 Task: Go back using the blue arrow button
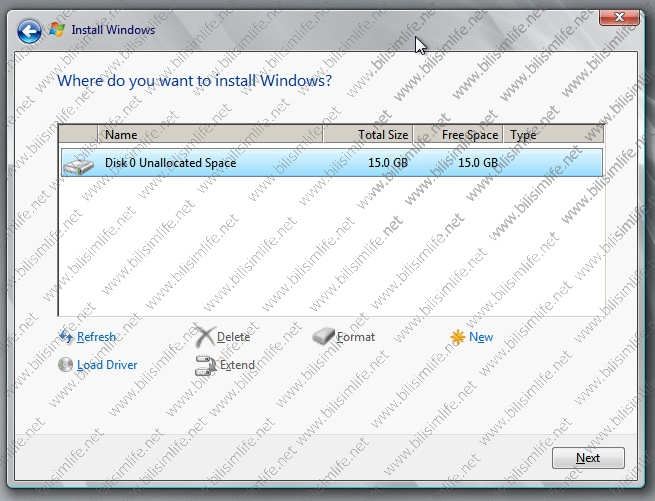pyautogui.click(x=29, y=31)
